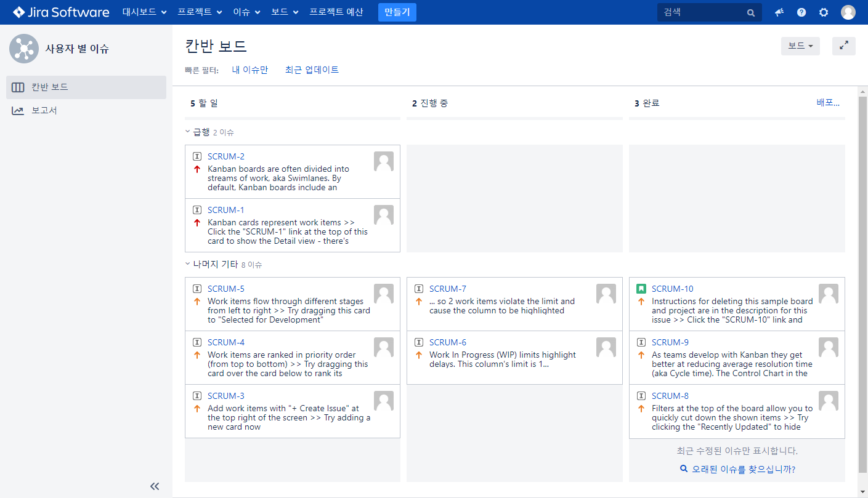868x498 pixels.
Task: Click the Jira Software logo
Action: [61, 12]
